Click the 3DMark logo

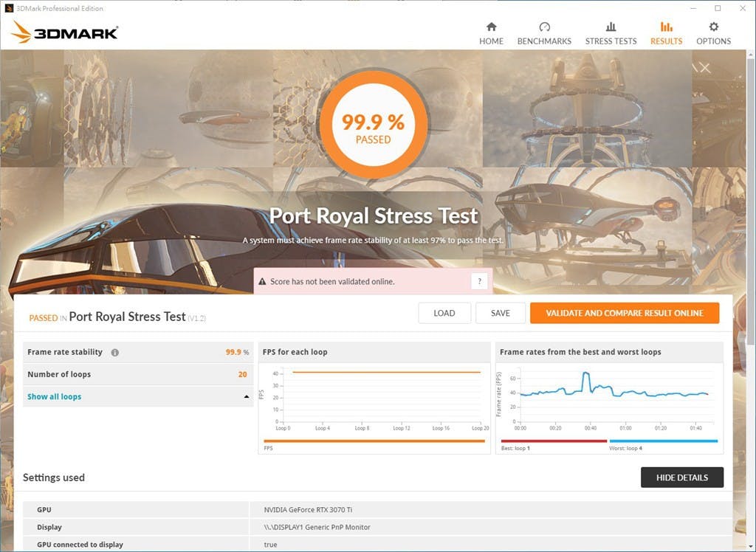[65, 32]
